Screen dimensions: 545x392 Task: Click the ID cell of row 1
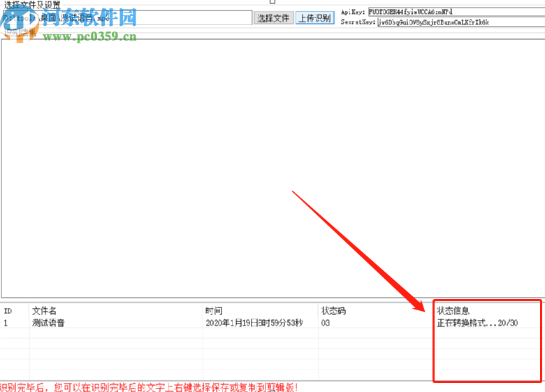coord(6,323)
